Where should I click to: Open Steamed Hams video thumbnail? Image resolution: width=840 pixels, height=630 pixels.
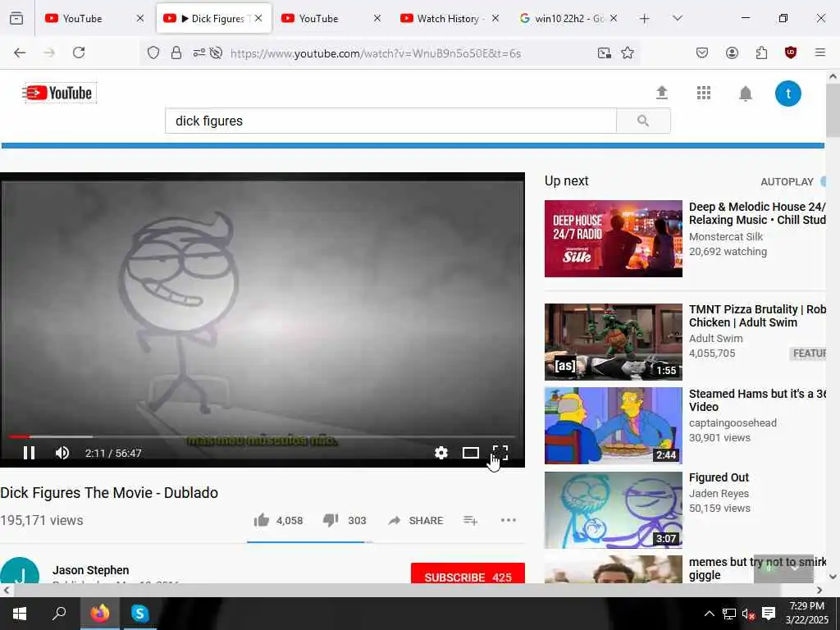(x=614, y=426)
